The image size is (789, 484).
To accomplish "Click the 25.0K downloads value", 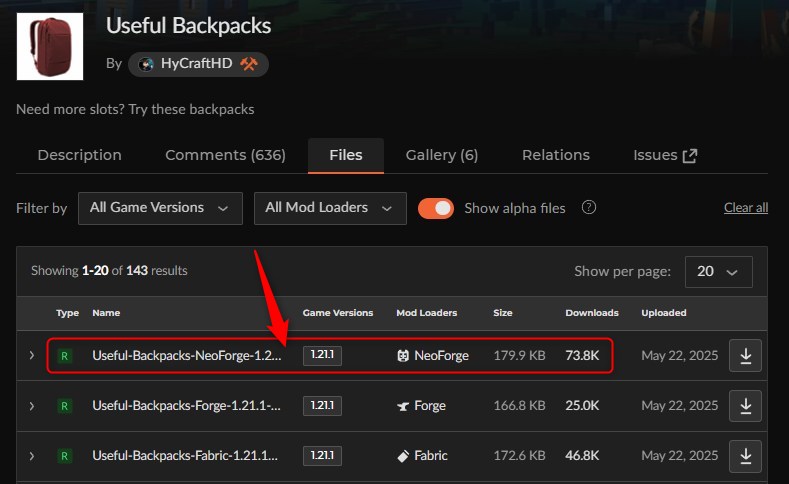I will (582, 406).
